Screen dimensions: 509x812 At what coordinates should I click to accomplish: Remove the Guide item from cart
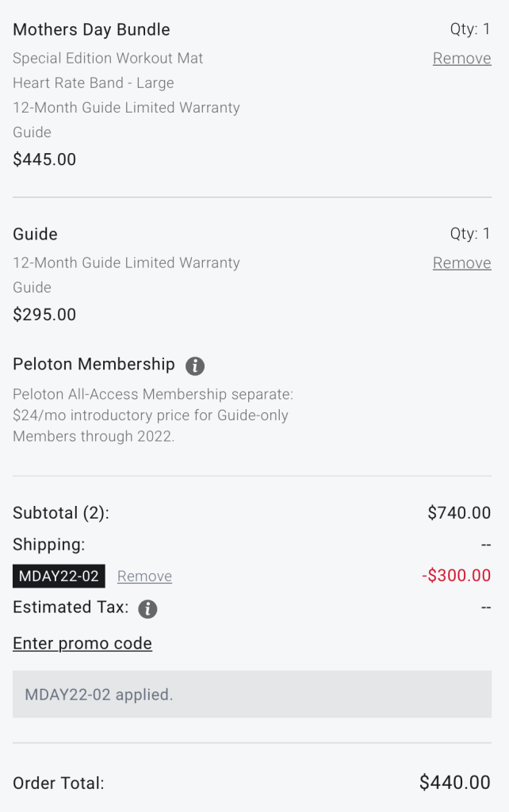coord(462,263)
